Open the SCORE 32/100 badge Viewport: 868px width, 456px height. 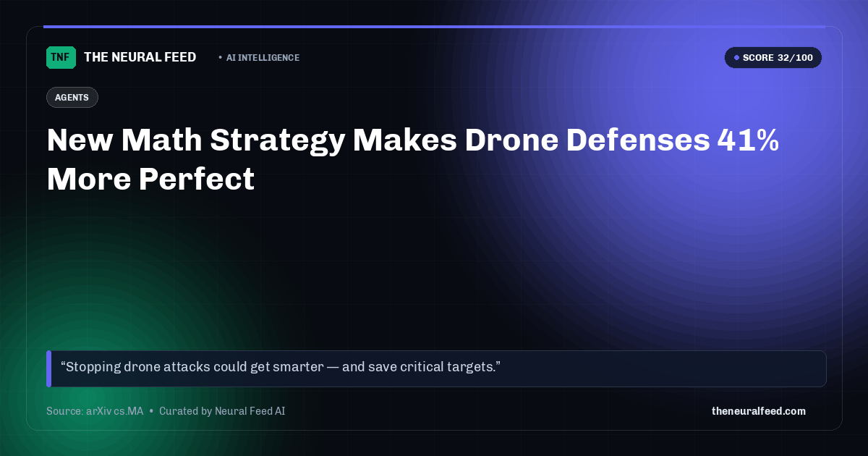click(x=773, y=58)
